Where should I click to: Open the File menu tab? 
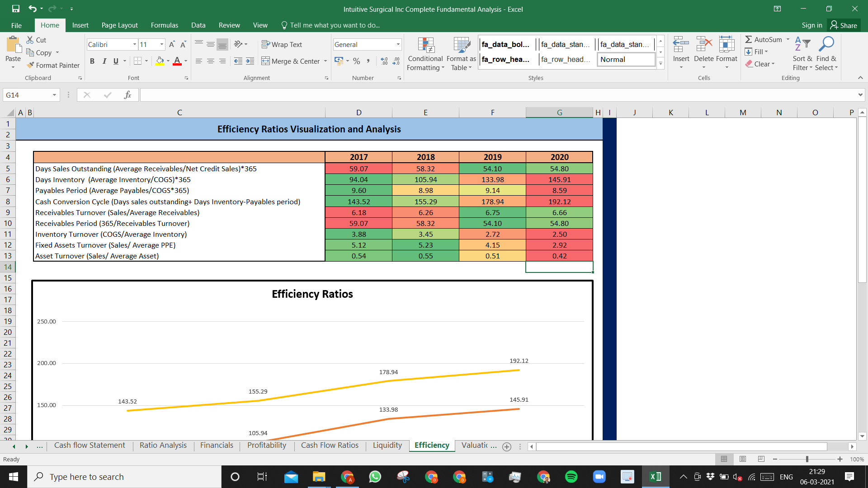16,25
